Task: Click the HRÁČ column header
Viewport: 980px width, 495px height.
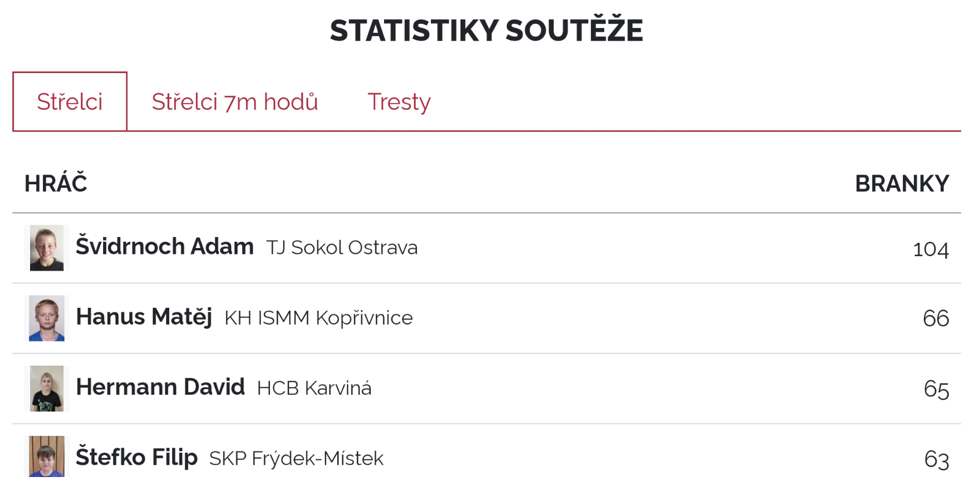Action: [56, 183]
